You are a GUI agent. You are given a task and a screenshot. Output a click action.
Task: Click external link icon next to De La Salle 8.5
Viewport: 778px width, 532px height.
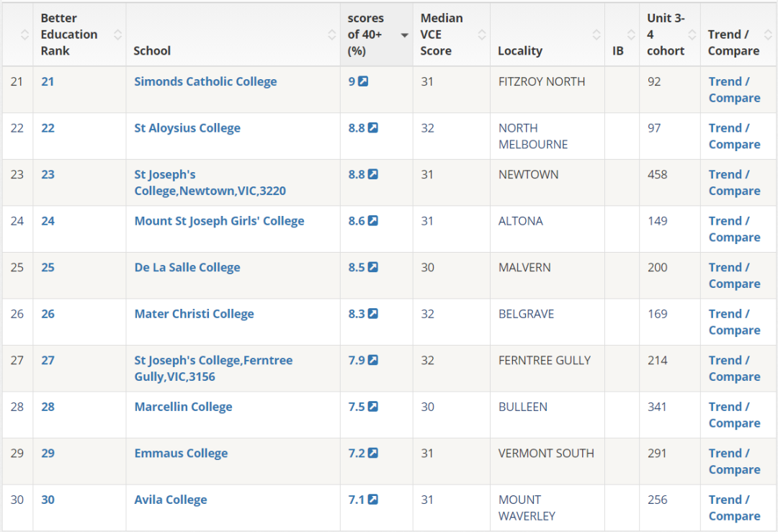point(373,267)
